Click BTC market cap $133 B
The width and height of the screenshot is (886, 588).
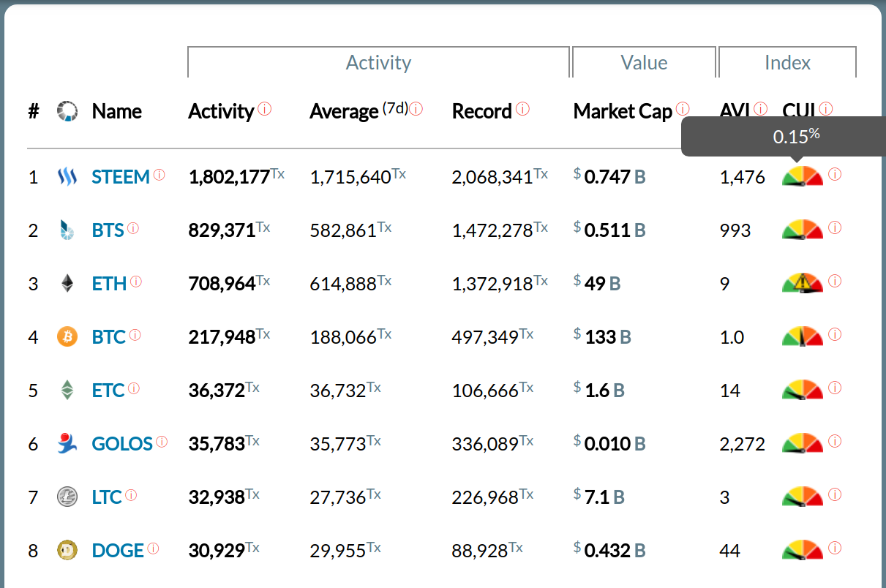coord(603,337)
